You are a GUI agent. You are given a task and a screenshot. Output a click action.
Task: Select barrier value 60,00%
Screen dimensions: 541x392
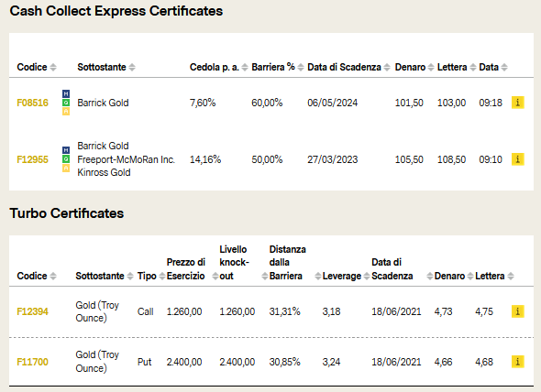[x=267, y=103]
